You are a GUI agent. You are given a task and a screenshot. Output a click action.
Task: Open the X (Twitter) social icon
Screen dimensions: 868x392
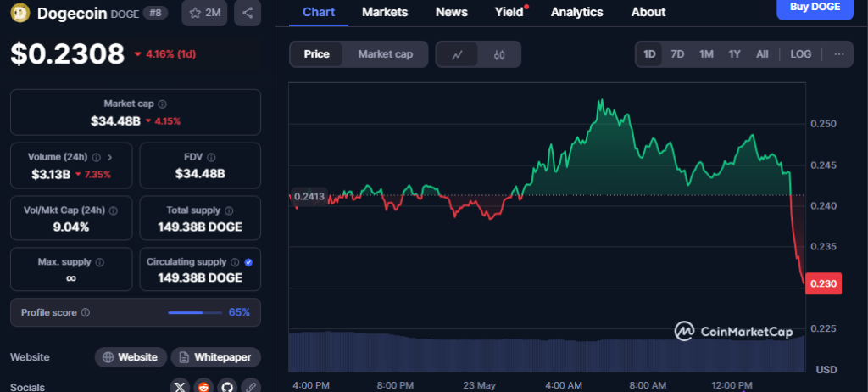coord(180,386)
